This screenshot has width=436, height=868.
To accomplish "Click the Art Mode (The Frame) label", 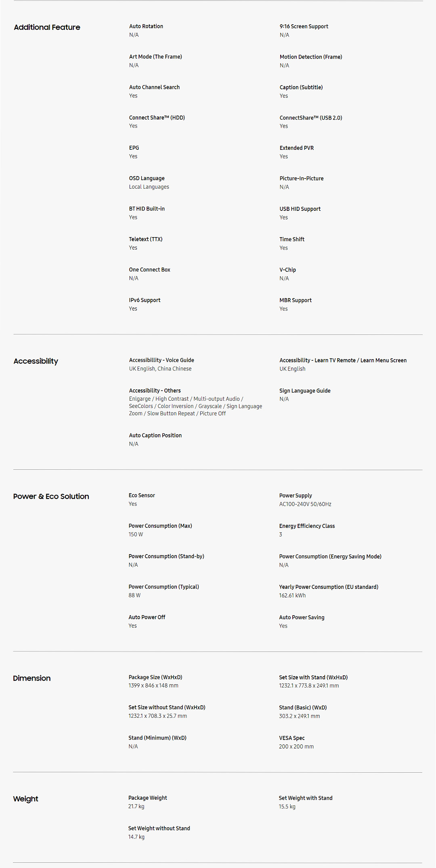I will pos(155,57).
